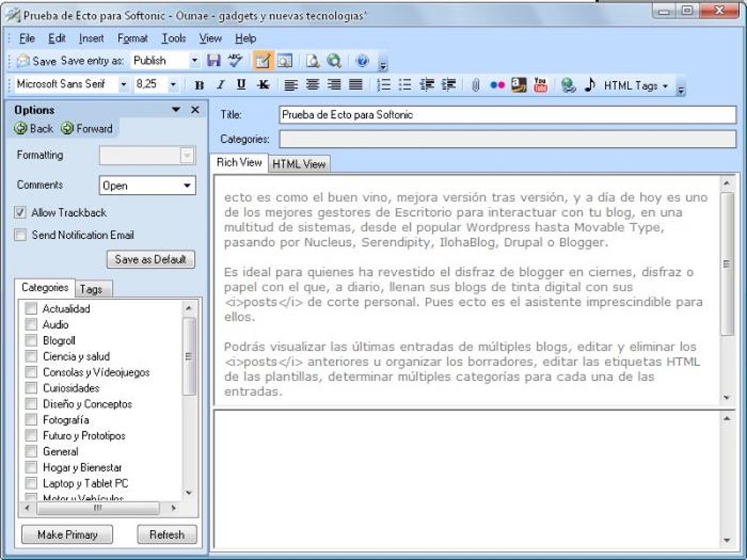Viewport: 747px width, 560px height.
Task: Align text to the right
Action: pyautogui.click(x=334, y=85)
